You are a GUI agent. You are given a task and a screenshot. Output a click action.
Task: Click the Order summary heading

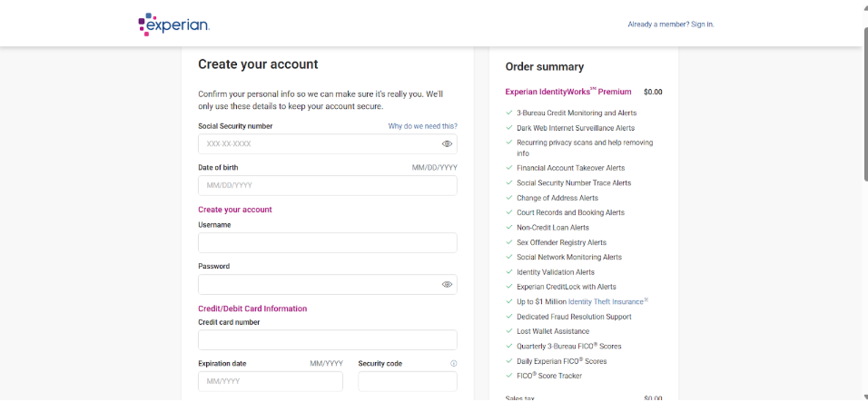(545, 67)
